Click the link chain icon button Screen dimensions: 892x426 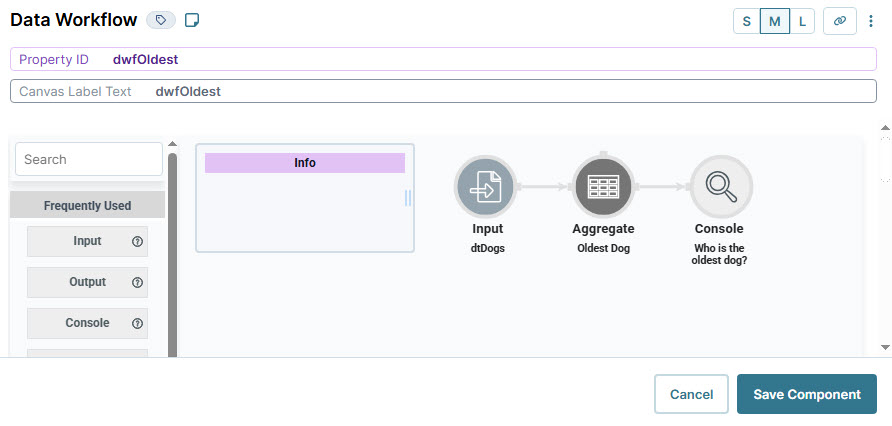pos(840,22)
